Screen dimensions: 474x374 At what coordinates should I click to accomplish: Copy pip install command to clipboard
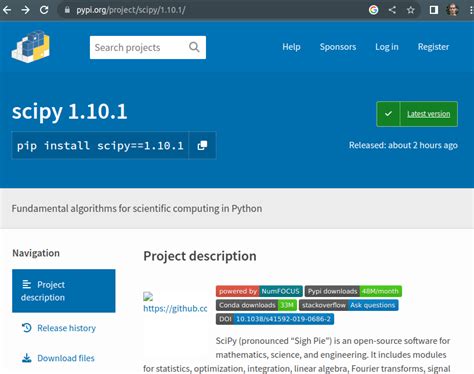point(202,145)
